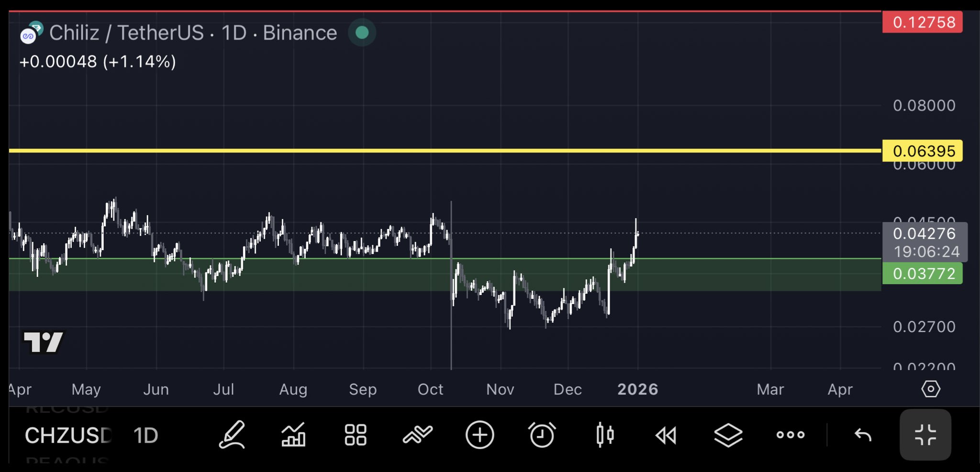Open the indicators chart icon

pyautogui.click(x=293, y=435)
